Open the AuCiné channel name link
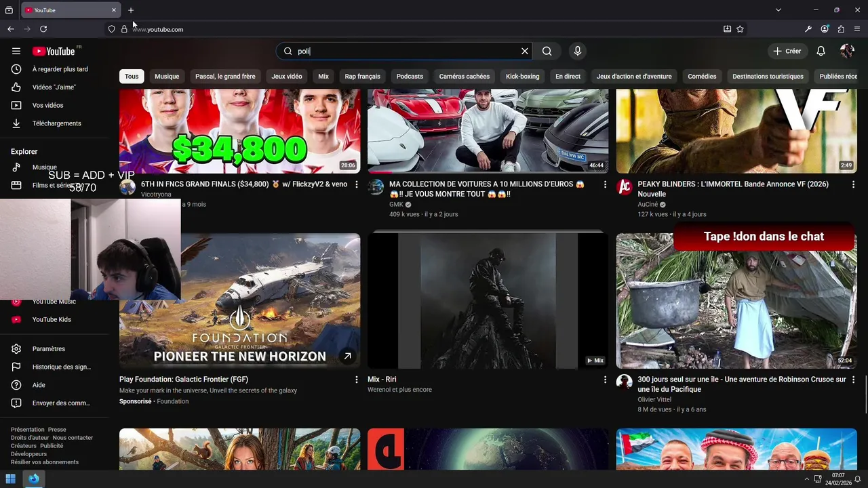The height and width of the screenshot is (488, 868). click(x=648, y=204)
